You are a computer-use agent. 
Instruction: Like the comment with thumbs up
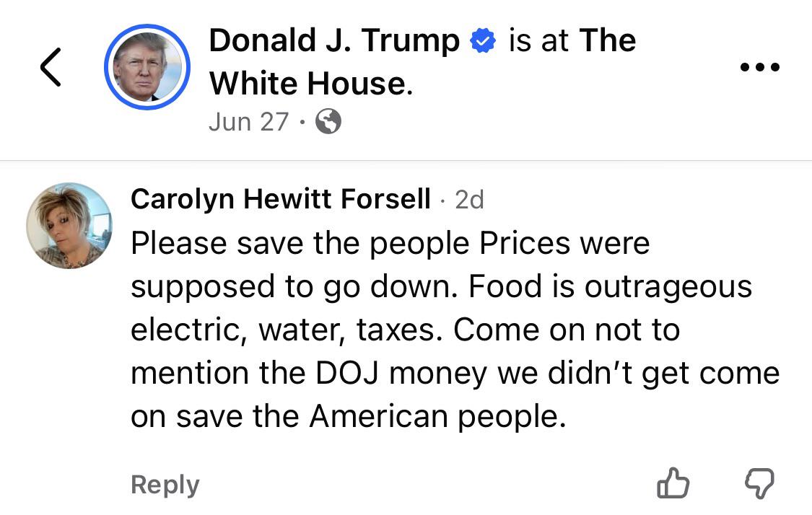(673, 483)
